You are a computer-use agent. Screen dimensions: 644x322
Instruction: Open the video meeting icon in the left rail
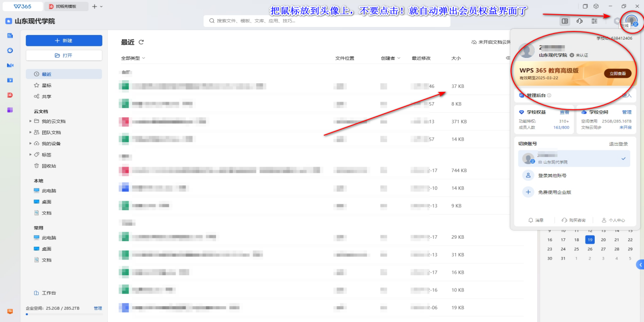(10, 65)
